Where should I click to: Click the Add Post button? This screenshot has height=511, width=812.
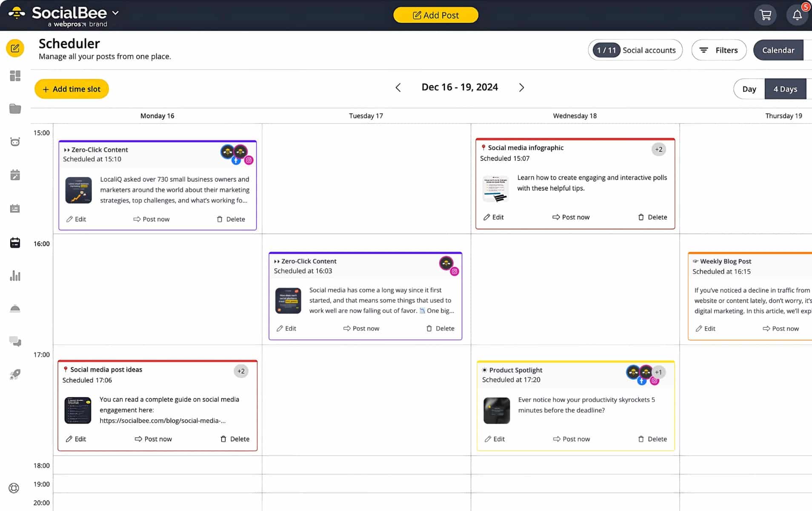click(x=436, y=15)
